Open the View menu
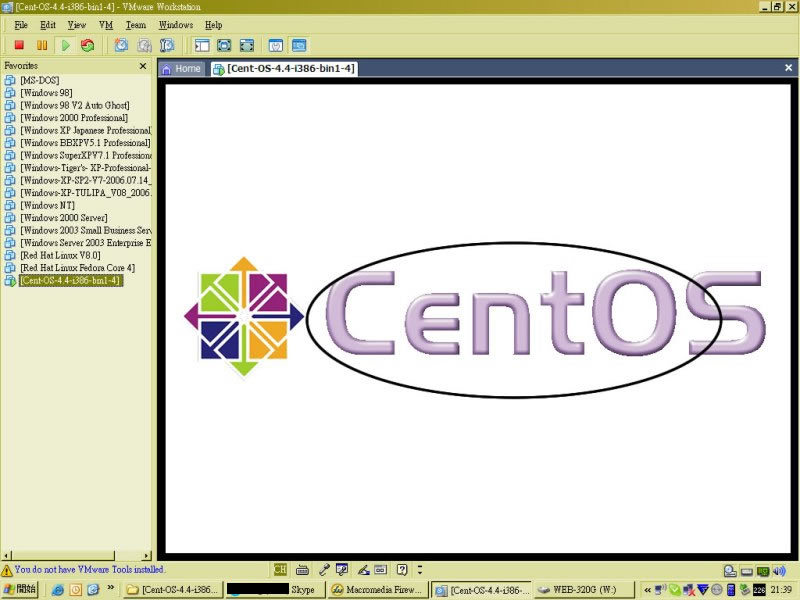This screenshot has height=600, width=800. click(x=77, y=25)
